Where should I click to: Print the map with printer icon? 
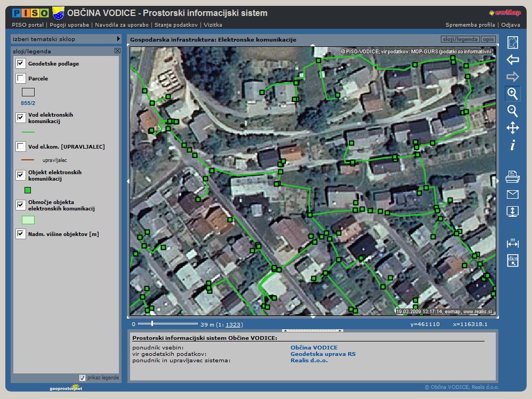(512, 177)
